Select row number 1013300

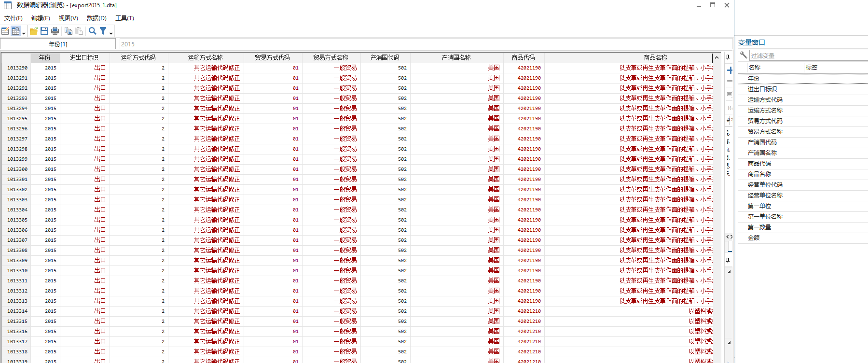pyautogui.click(x=17, y=169)
